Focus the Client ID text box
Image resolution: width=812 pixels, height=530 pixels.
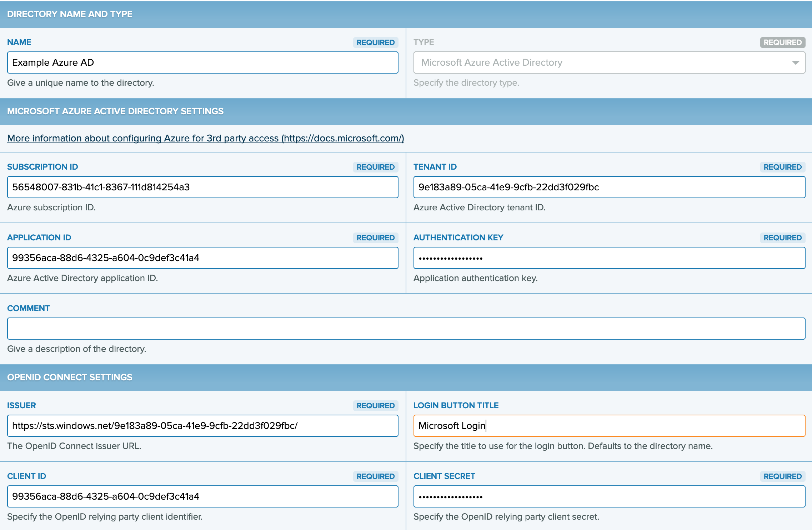pyautogui.click(x=202, y=496)
